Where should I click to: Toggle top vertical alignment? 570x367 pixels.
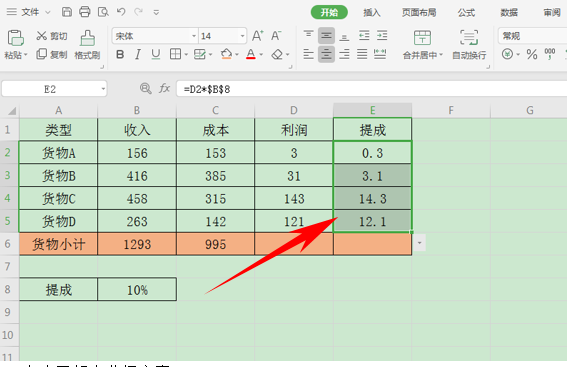308,35
